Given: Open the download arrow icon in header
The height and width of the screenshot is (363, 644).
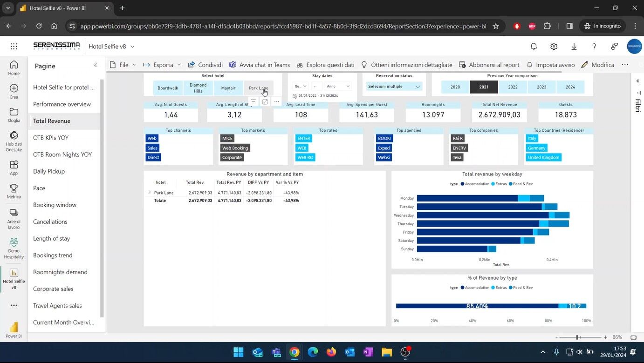Looking at the screenshot, I should (574, 47).
